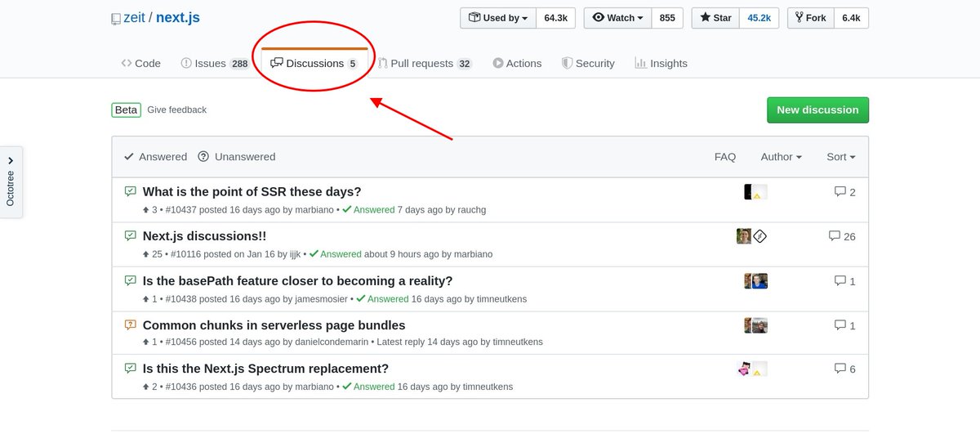Star the next.js repository
980x443 pixels.
(715, 18)
